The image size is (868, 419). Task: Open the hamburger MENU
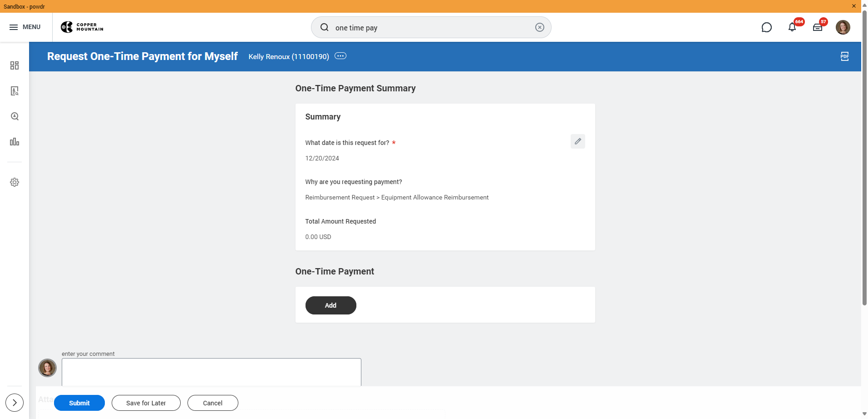25,27
